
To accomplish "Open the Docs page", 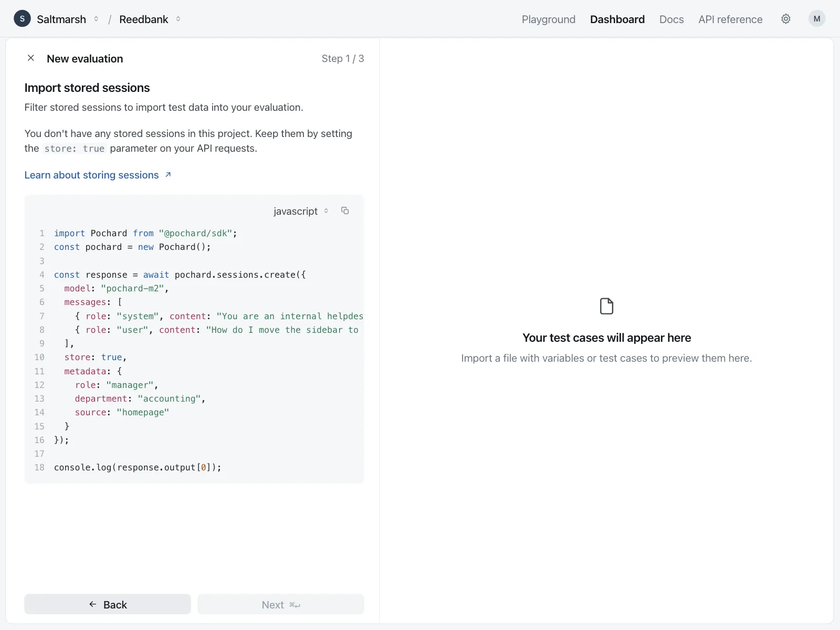I will [x=671, y=19].
